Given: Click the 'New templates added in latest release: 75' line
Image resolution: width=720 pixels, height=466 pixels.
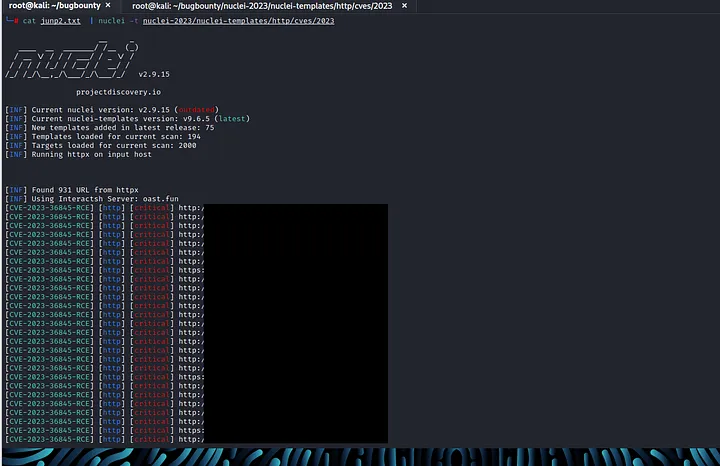Looking at the screenshot, I should pyautogui.click(x=110, y=128).
